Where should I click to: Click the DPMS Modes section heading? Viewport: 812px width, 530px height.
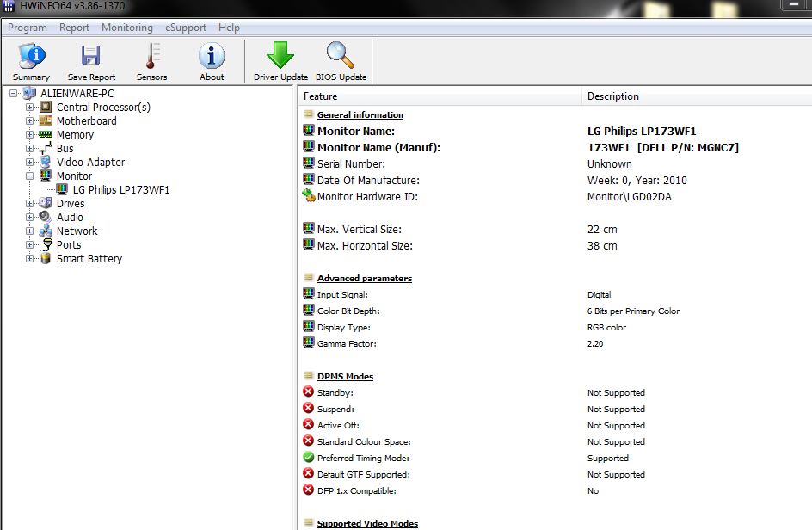(x=345, y=376)
